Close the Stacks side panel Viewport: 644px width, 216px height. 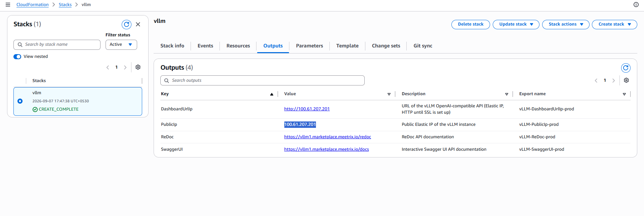point(138,24)
